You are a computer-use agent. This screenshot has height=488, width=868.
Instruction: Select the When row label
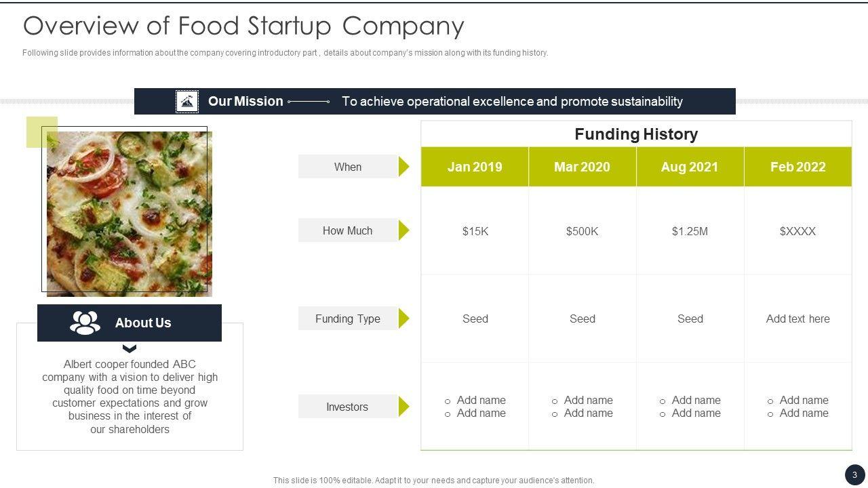347,167
